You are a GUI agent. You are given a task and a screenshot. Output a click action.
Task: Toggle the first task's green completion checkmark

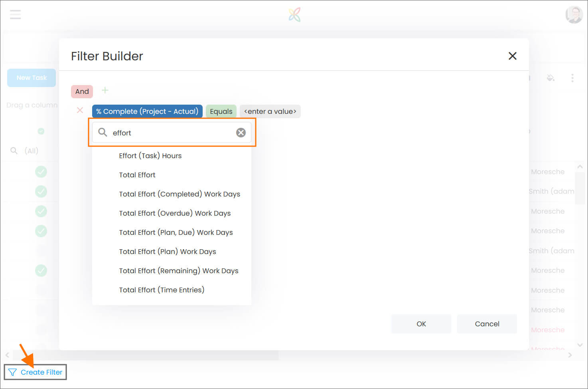pyautogui.click(x=41, y=171)
